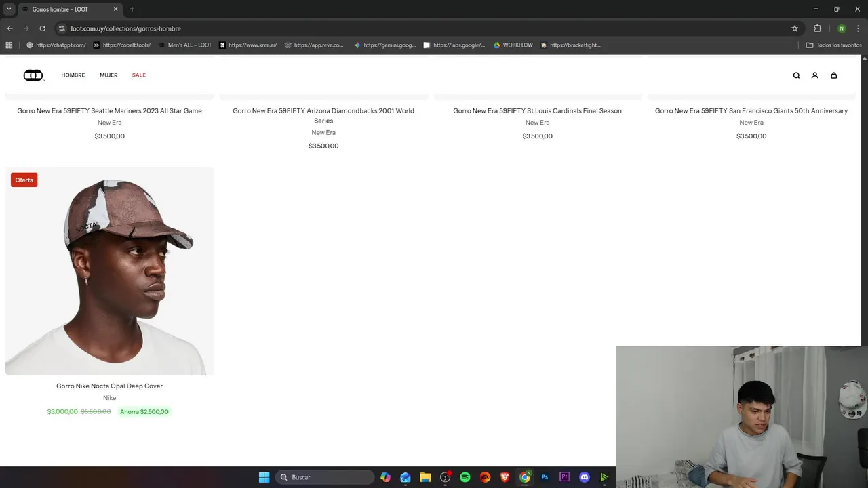This screenshot has height=488, width=868.
Task: Open Todos los favoritos folder
Action: (x=833, y=45)
